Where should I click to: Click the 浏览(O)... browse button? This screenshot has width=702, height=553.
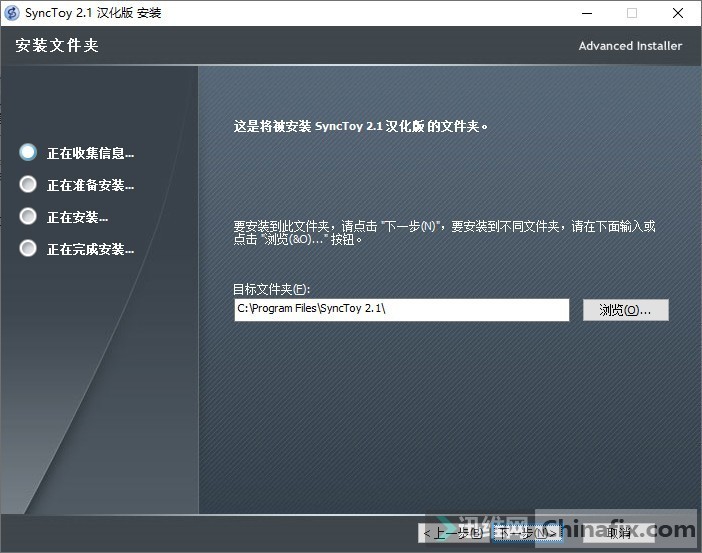(x=625, y=310)
